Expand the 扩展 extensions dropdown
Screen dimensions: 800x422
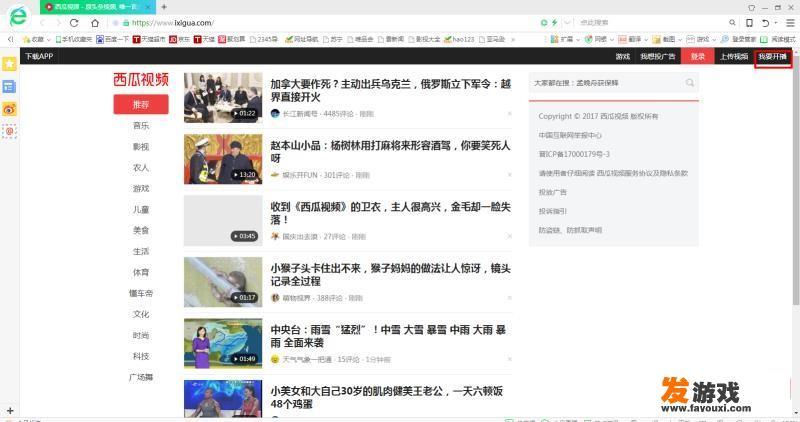click(578, 39)
